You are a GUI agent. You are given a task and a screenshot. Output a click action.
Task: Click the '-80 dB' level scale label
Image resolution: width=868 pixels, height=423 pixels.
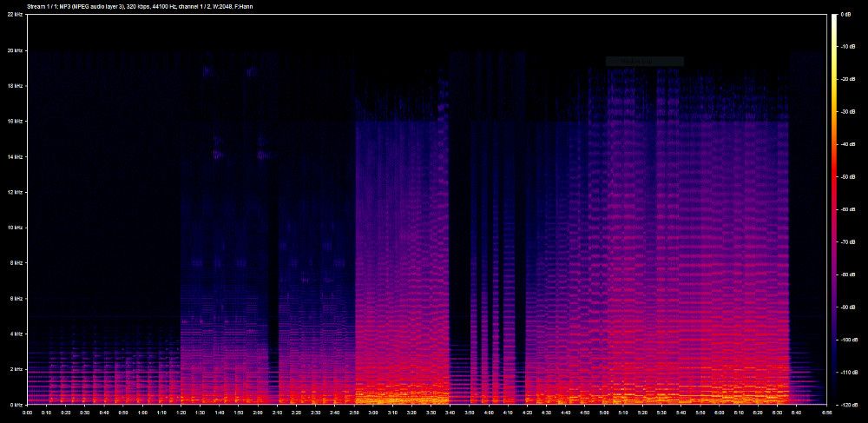click(x=848, y=274)
